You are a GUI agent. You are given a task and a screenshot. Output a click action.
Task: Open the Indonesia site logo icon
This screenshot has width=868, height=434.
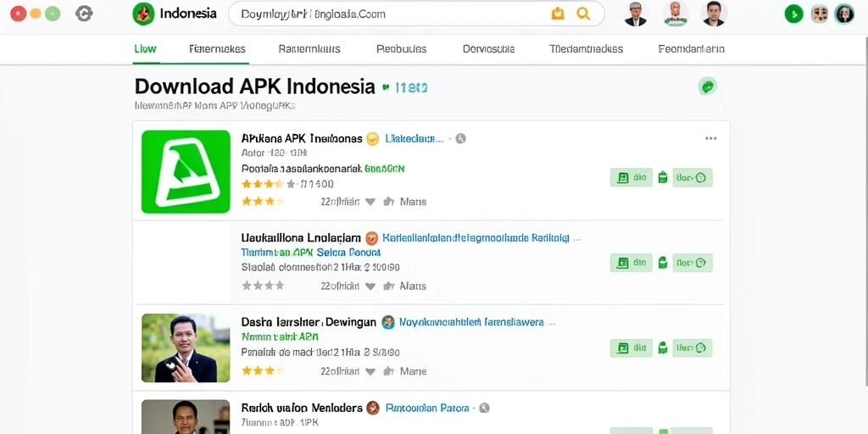tap(143, 14)
